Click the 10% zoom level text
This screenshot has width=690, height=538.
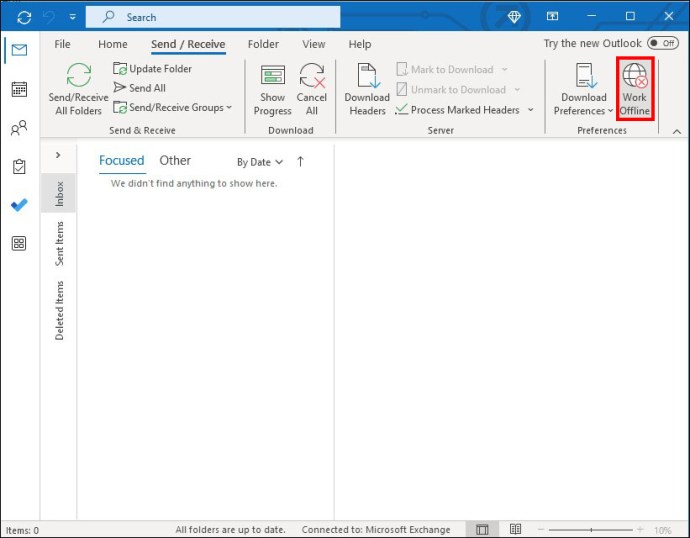(x=662, y=530)
